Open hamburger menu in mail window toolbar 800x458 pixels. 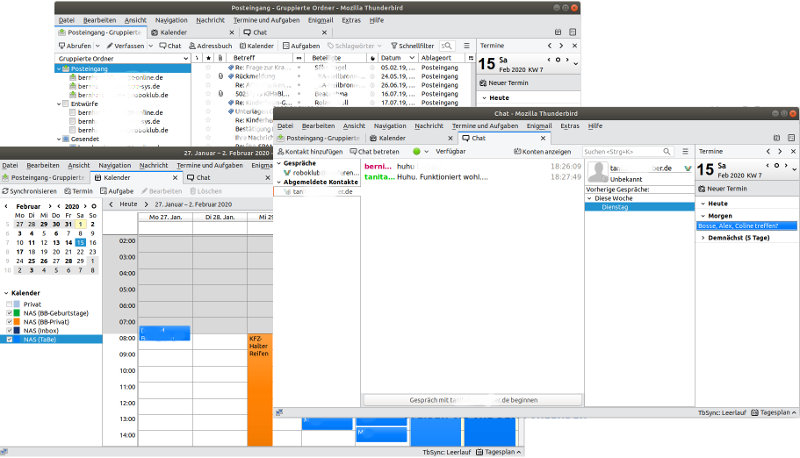coord(466,45)
